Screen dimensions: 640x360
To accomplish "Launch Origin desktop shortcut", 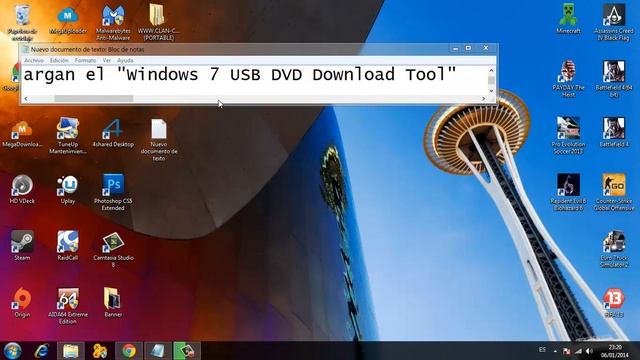I will point(22,303).
